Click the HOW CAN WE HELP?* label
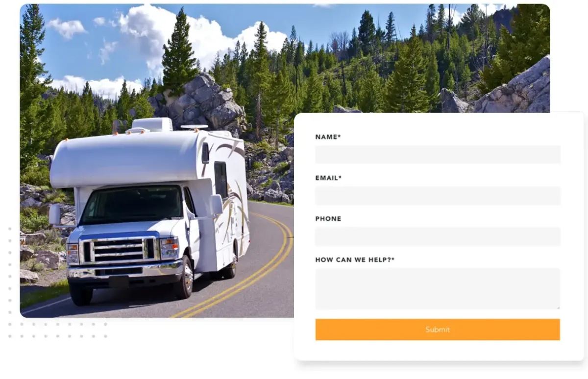This screenshot has width=588, height=379. pos(355,260)
